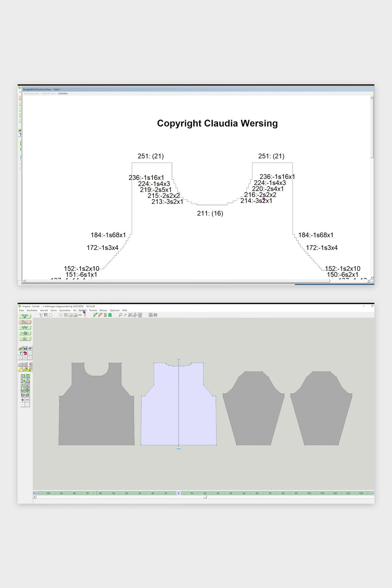Click the save disk icon
Screen dimensions: 392x588
(x=25, y=348)
